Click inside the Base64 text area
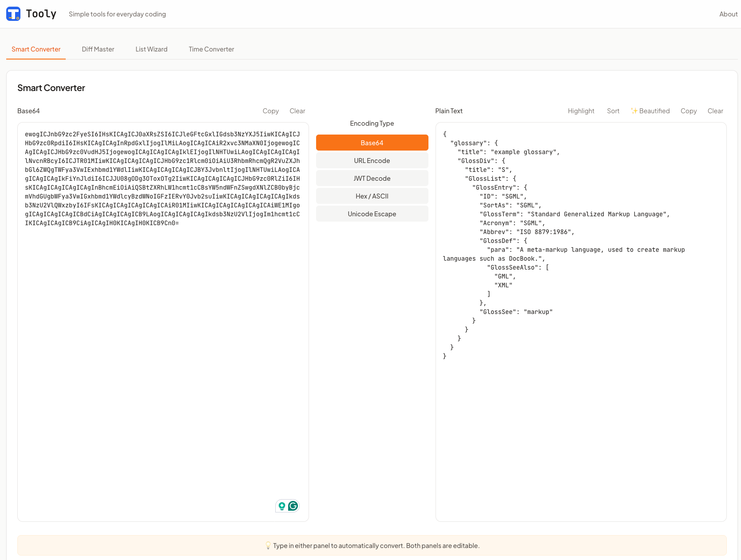Screen dimensions: 741x560 tap(162, 311)
